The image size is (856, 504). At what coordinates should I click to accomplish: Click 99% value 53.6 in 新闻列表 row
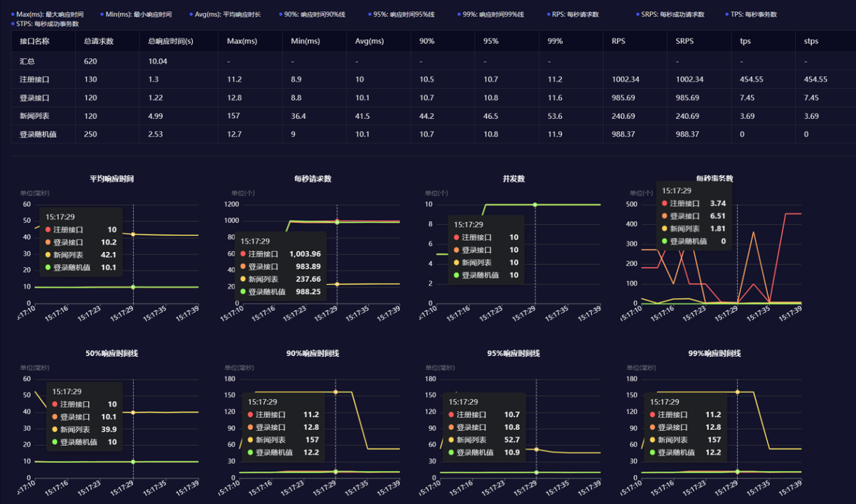coord(555,116)
